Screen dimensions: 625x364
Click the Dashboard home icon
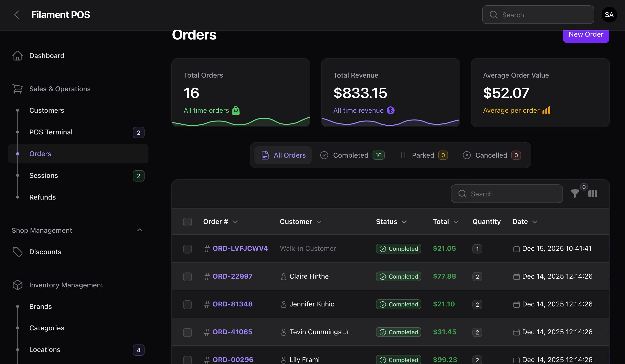pyautogui.click(x=17, y=56)
